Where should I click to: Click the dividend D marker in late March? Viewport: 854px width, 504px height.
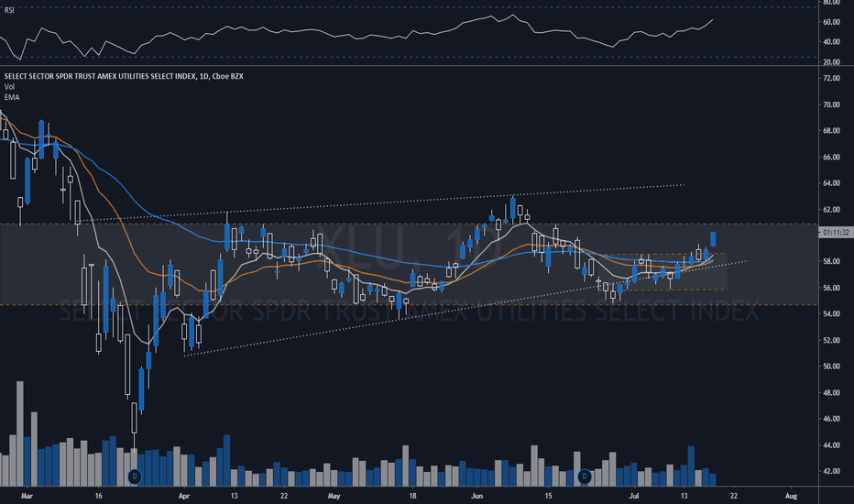point(135,477)
